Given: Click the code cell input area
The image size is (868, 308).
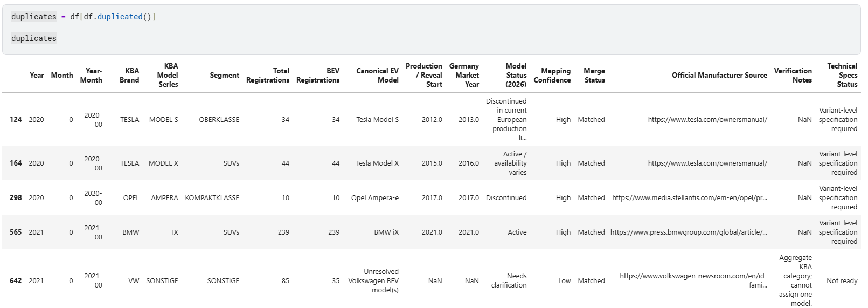Looking at the screenshot, I should (431, 29).
